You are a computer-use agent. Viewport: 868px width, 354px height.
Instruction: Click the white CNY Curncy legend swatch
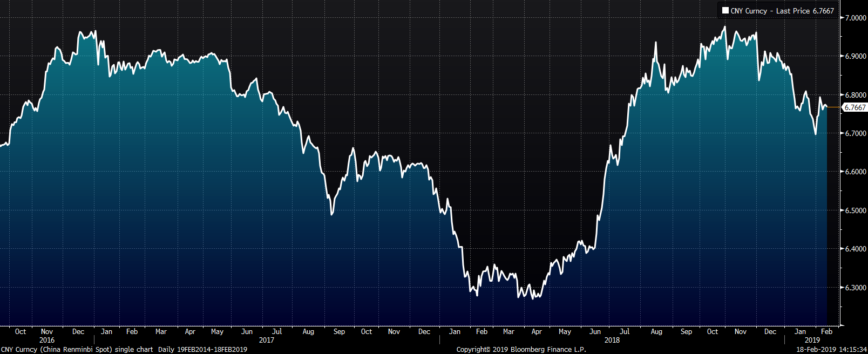point(725,11)
